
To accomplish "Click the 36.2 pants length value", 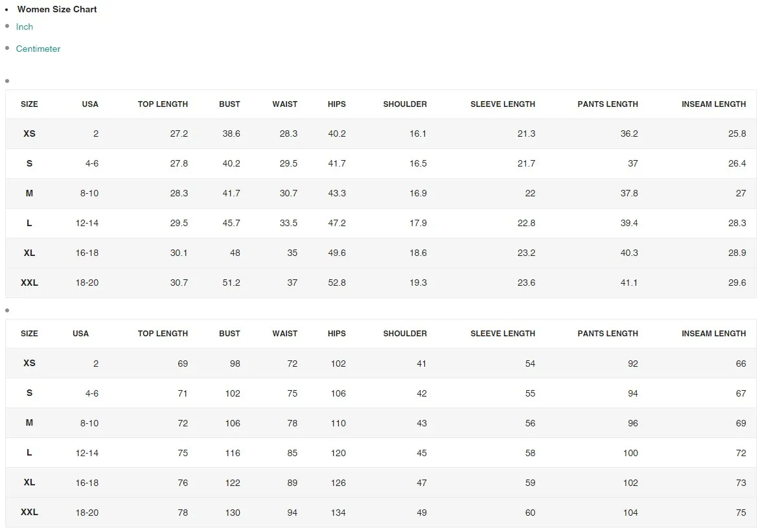I will tap(629, 133).
